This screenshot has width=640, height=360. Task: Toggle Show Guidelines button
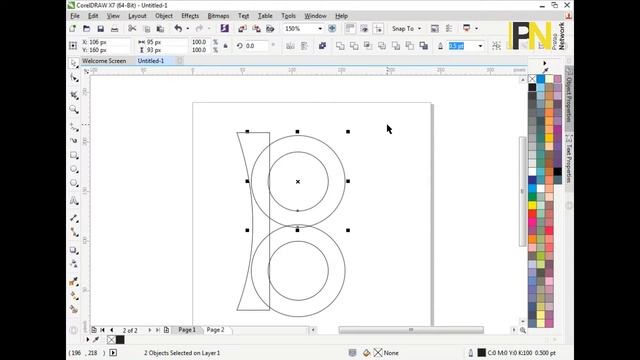point(378,29)
